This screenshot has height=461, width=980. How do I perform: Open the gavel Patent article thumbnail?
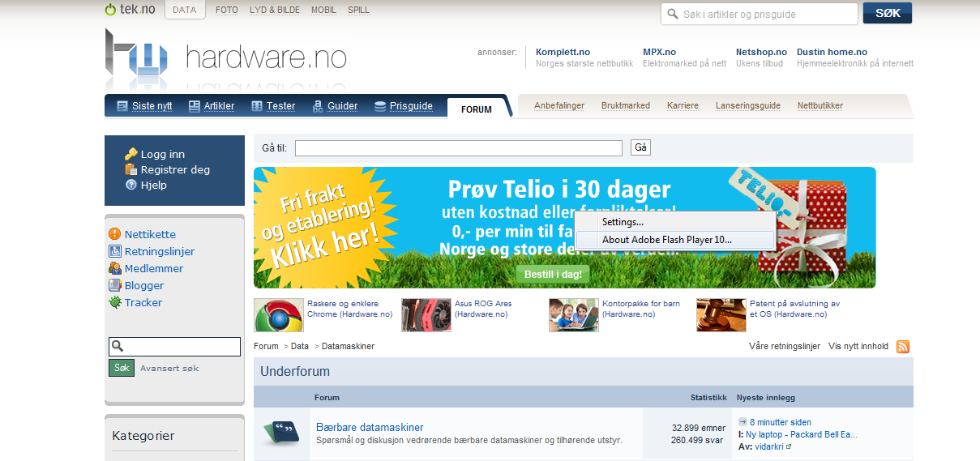[721, 315]
